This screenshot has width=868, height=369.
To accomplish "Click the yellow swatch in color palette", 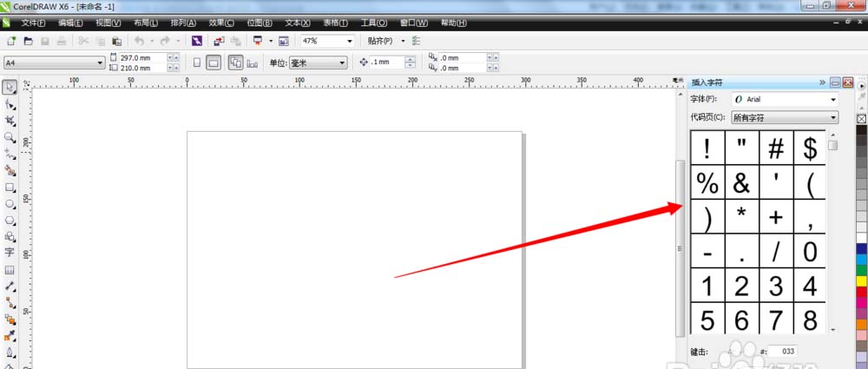I will (861, 281).
